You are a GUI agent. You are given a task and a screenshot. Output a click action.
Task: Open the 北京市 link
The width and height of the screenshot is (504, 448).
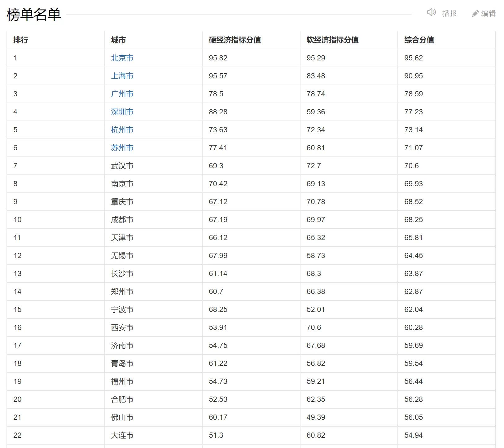pyautogui.click(x=122, y=58)
